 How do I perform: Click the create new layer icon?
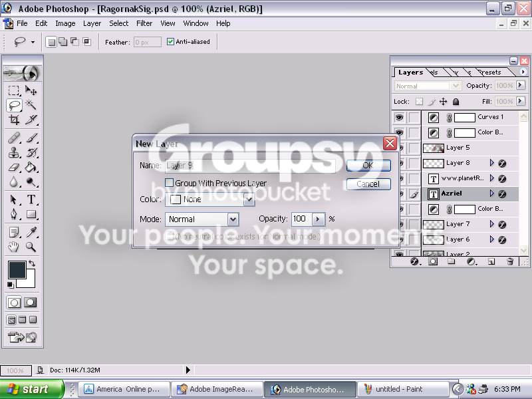tap(491, 261)
